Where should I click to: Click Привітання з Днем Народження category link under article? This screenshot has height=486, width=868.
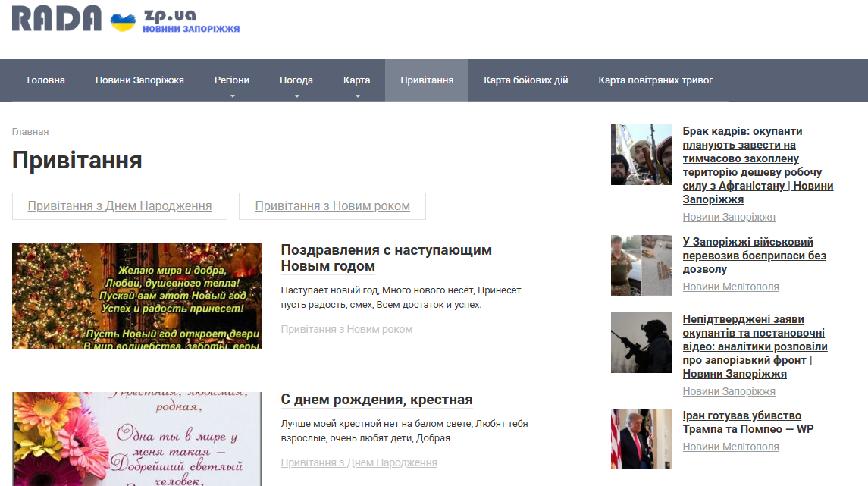(359, 462)
